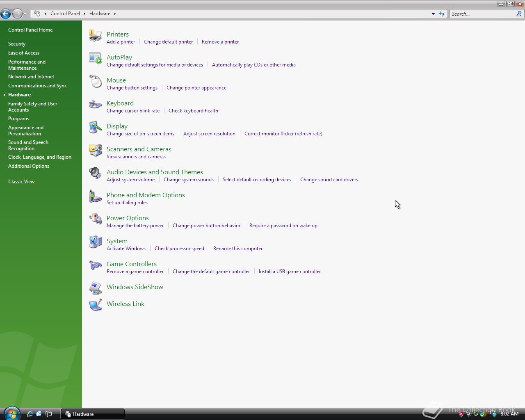
Task: Open Ease of Access in sidebar
Action: coord(24,53)
